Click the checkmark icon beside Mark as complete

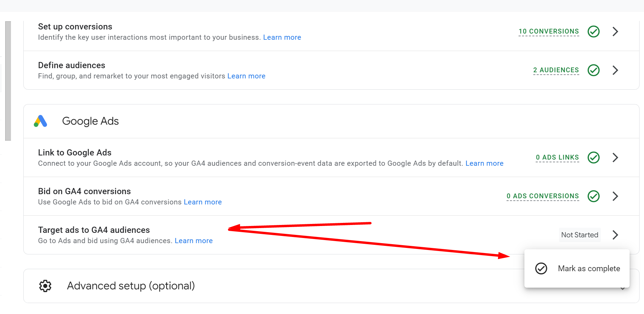(541, 268)
